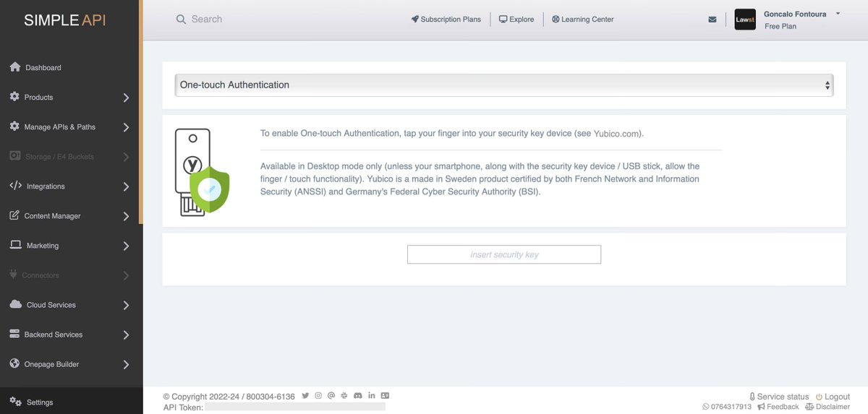Click the insert security key field
This screenshot has height=414, width=868.
[504, 254]
